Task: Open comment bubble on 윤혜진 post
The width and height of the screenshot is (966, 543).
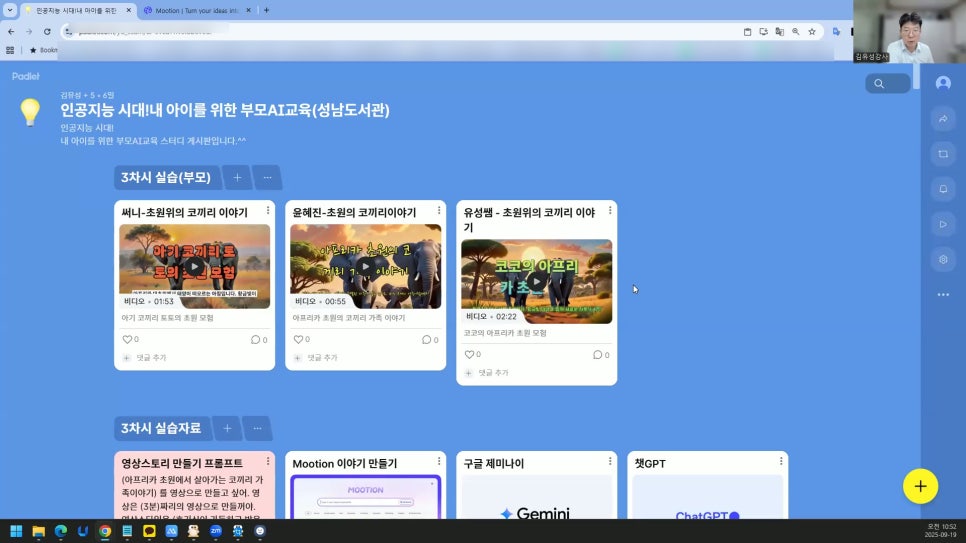Action: pos(426,340)
